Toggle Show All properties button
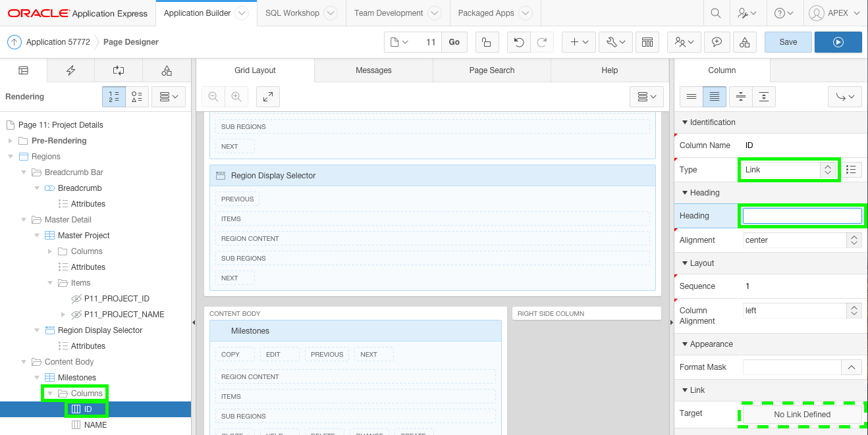 tap(715, 97)
